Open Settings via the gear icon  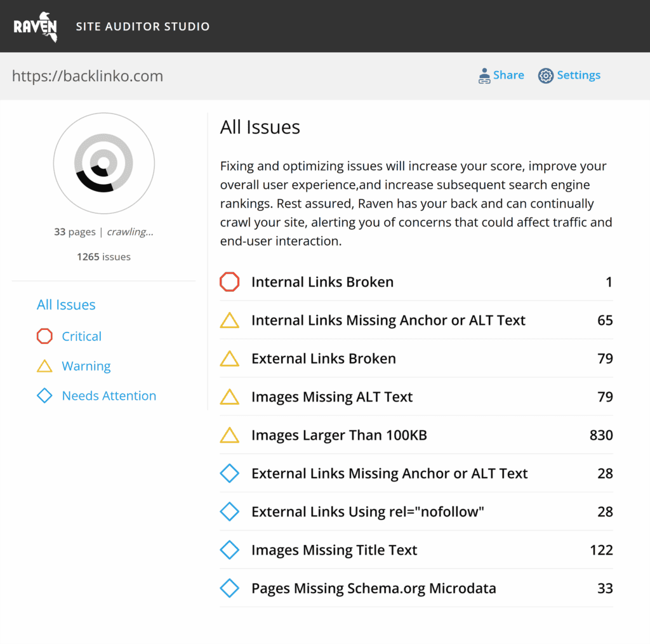(545, 76)
